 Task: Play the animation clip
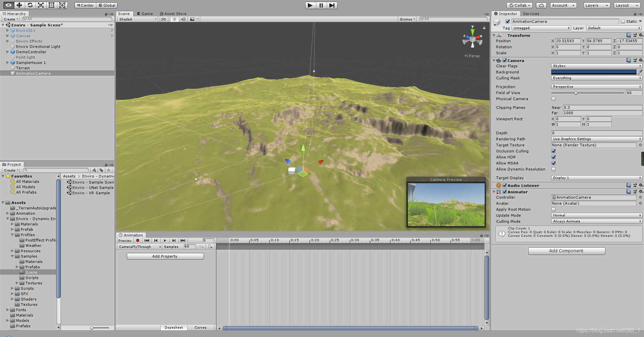[165, 241]
